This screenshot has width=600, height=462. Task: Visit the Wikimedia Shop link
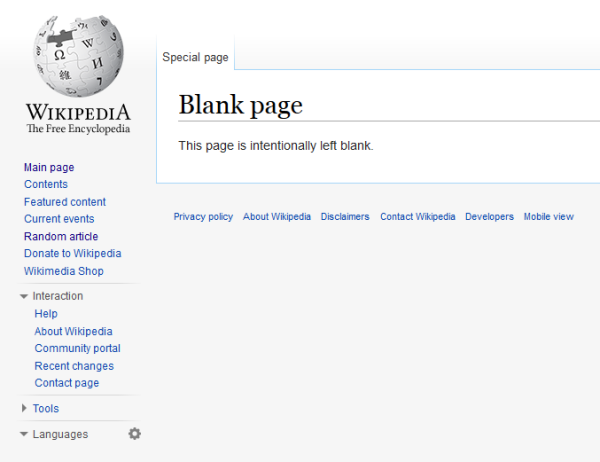[x=64, y=271]
